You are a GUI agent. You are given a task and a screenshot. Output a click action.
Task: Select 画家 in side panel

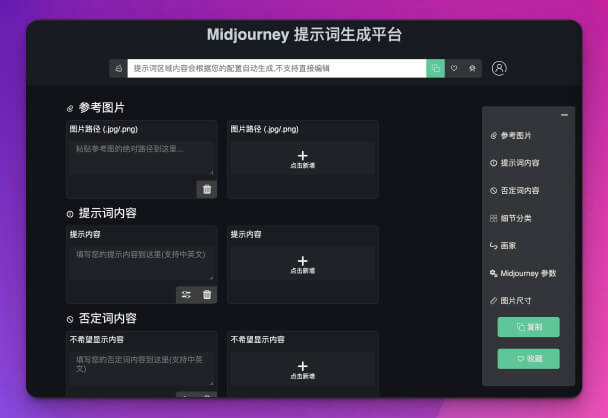click(503, 245)
